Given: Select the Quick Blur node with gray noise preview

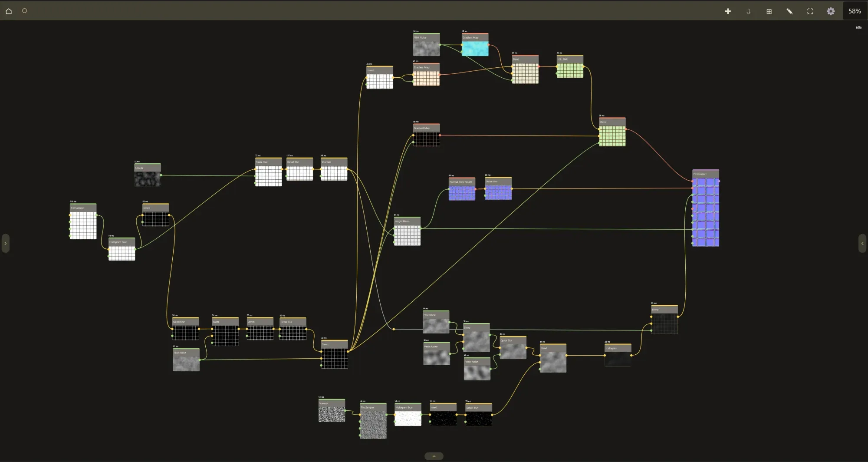Looking at the screenshot, I should pyautogui.click(x=513, y=348).
